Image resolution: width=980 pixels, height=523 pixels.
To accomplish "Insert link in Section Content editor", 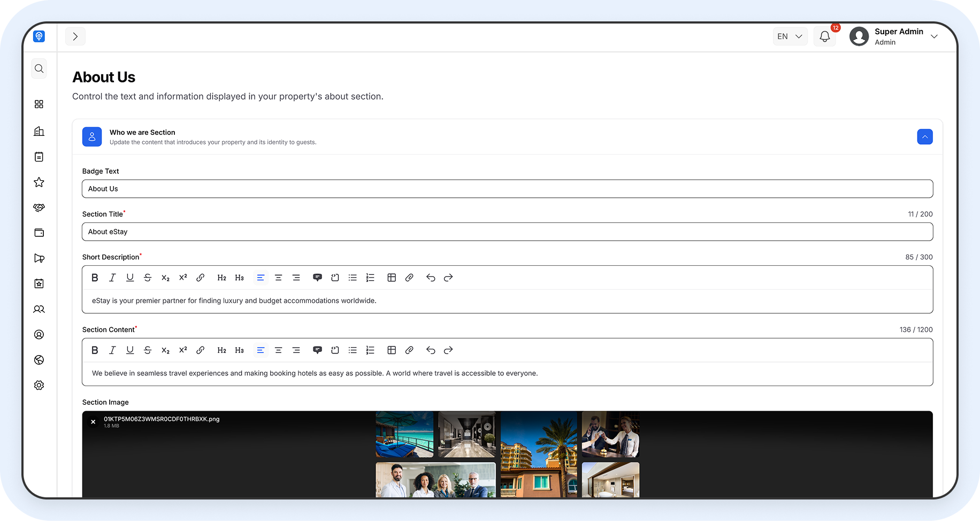I will 201,350.
